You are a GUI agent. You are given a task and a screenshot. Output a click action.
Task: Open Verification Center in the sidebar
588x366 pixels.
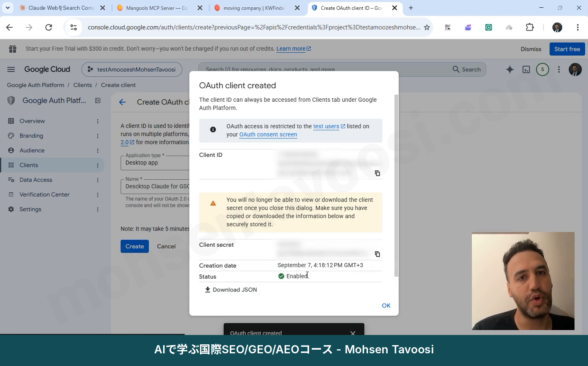[x=45, y=194]
